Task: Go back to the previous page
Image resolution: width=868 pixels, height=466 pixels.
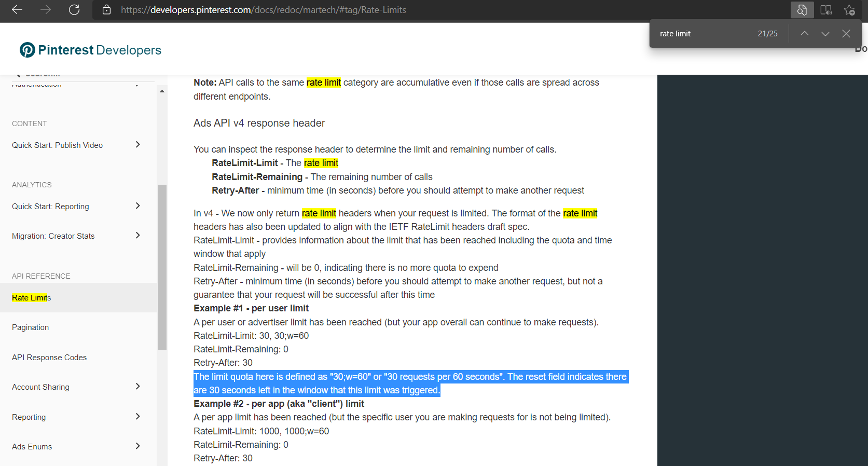Action: point(17,10)
